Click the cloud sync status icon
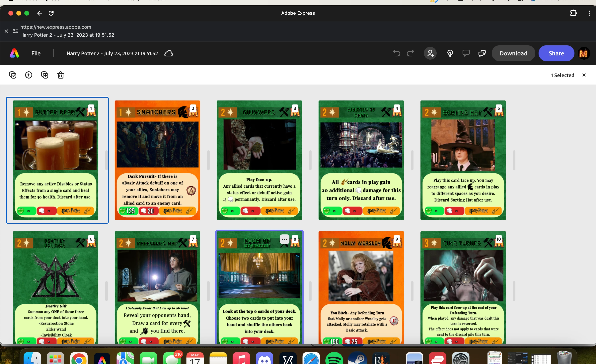This screenshot has width=596, height=364. coord(169,53)
